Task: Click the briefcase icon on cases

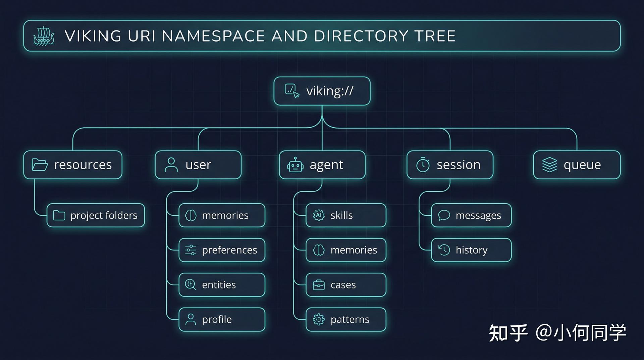Action: point(319,285)
